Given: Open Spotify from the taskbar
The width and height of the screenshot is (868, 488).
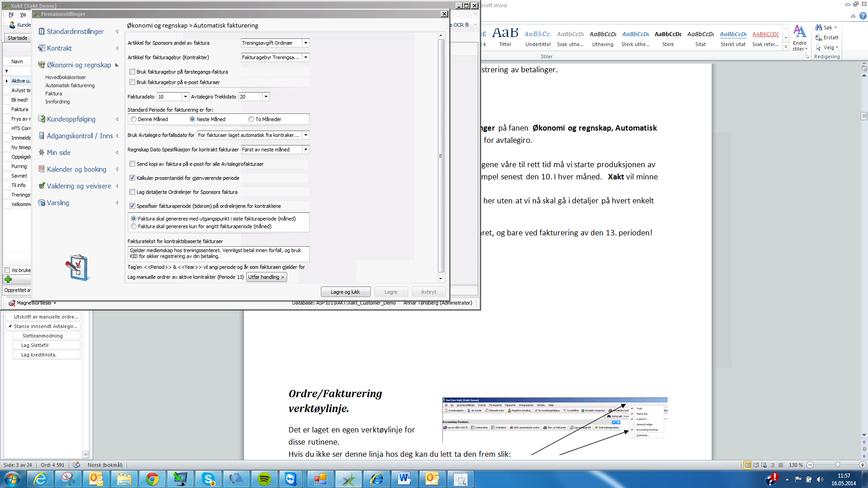Looking at the screenshot, I should [x=264, y=479].
